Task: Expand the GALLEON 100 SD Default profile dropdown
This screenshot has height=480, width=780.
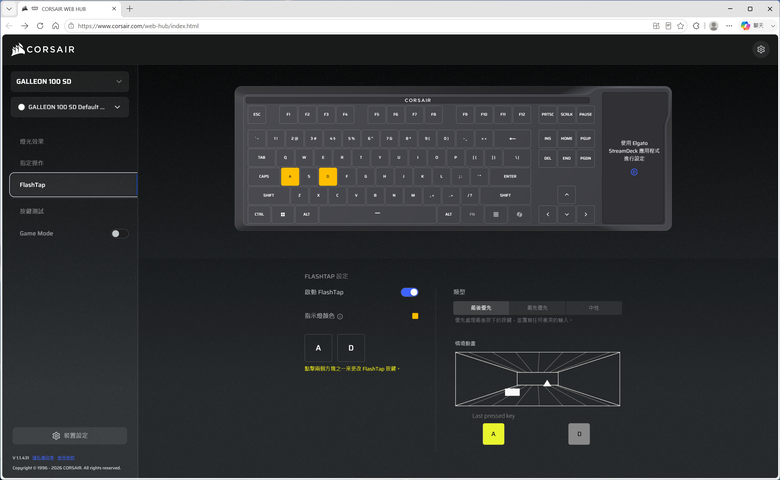Action: coord(70,107)
